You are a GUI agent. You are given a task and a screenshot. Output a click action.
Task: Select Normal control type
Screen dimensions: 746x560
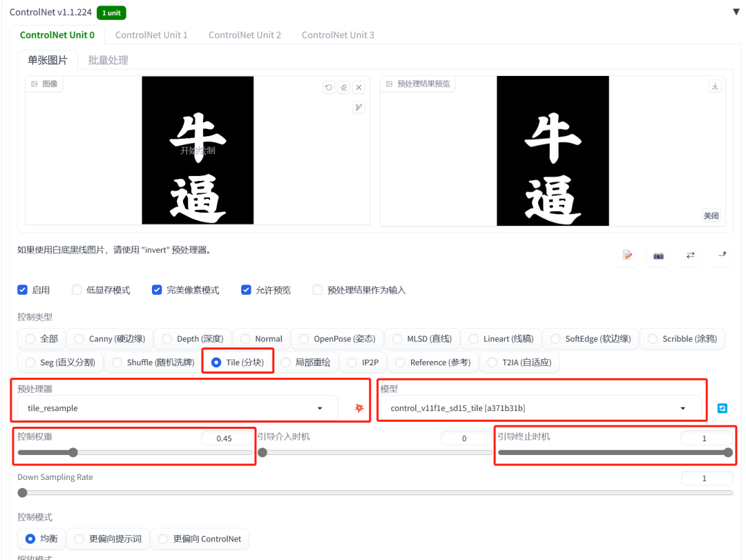coord(261,339)
